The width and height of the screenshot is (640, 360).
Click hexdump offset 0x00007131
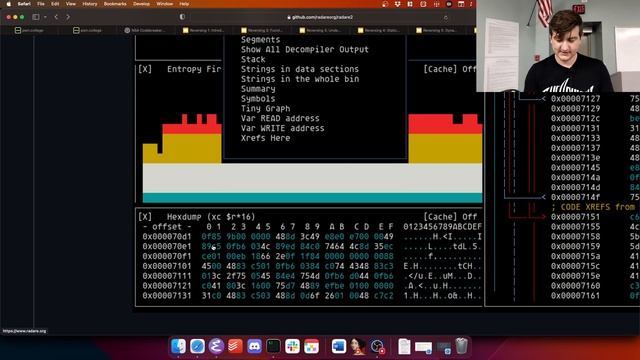pos(167,296)
